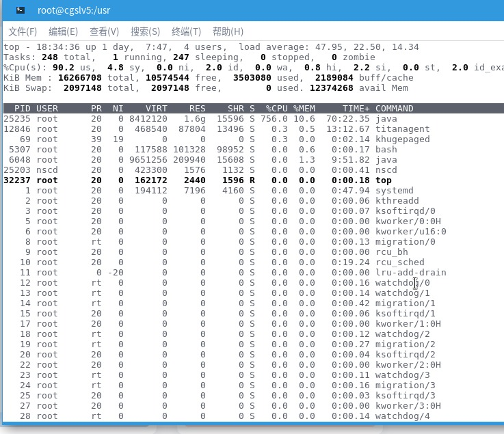Click the 756.0 CPU value
The image size is (504, 434).
point(274,119)
